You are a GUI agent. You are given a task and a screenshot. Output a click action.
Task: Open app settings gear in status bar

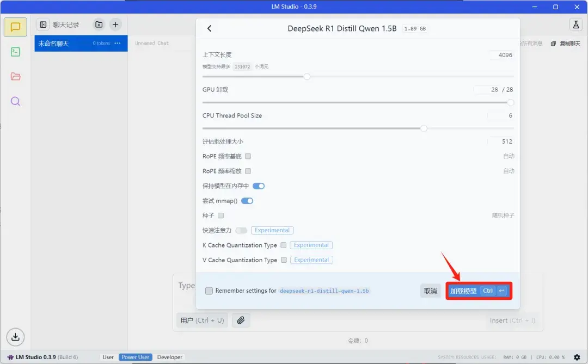[577, 357]
